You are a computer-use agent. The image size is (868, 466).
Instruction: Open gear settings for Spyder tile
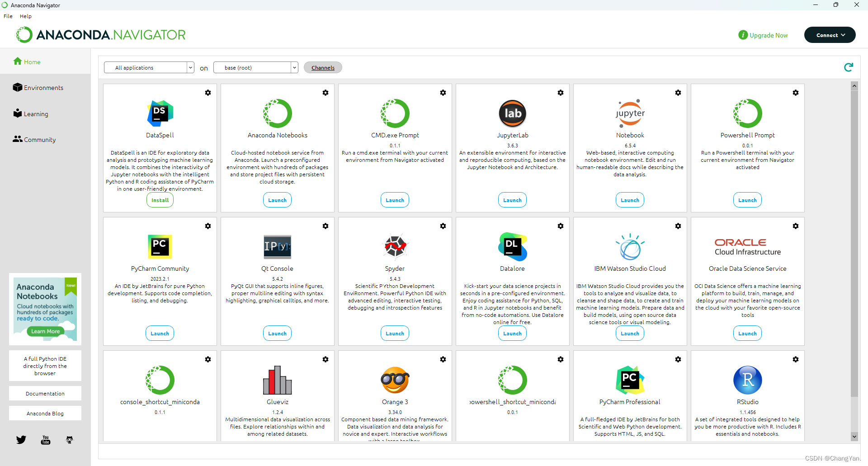(443, 226)
